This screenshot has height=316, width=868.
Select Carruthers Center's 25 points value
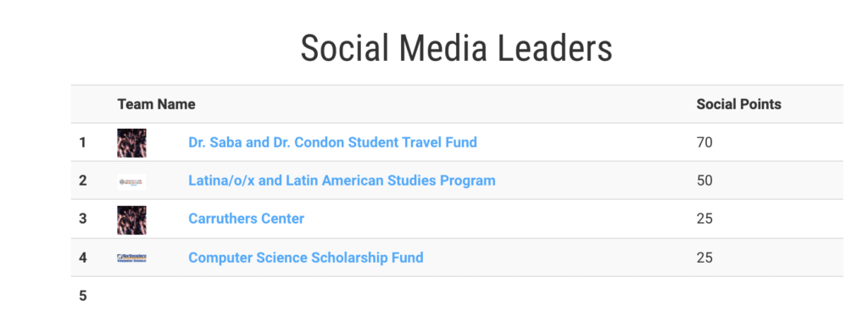pos(704,219)
